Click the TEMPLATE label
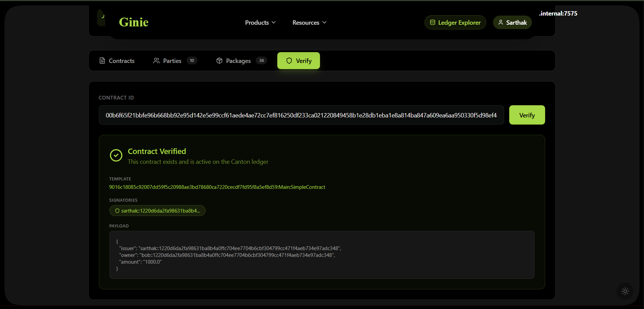 (120, 179)
